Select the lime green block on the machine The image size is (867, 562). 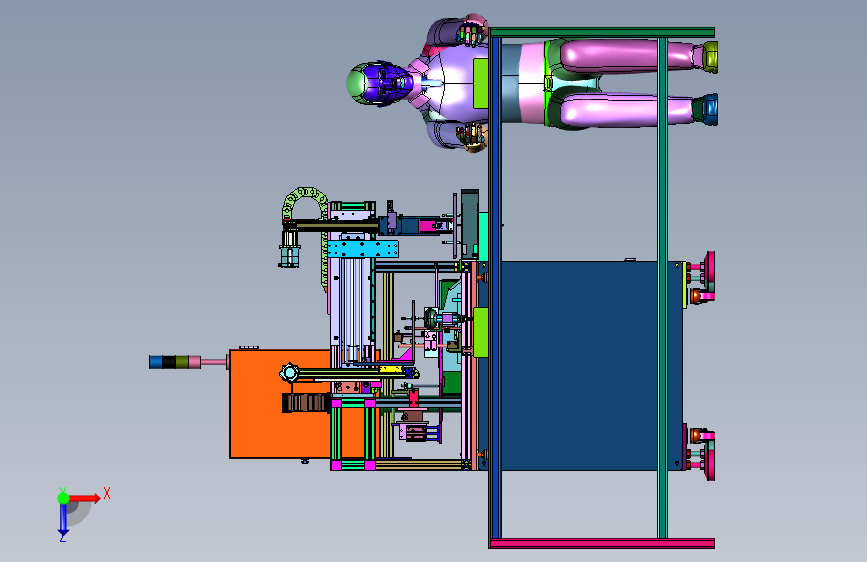(x=480, y=332)
